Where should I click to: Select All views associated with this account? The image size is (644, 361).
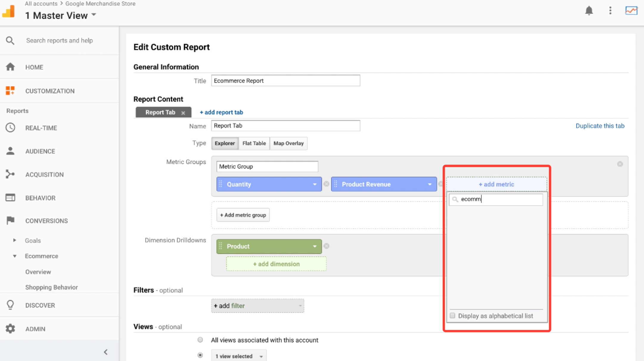click(x=200, y=340)
